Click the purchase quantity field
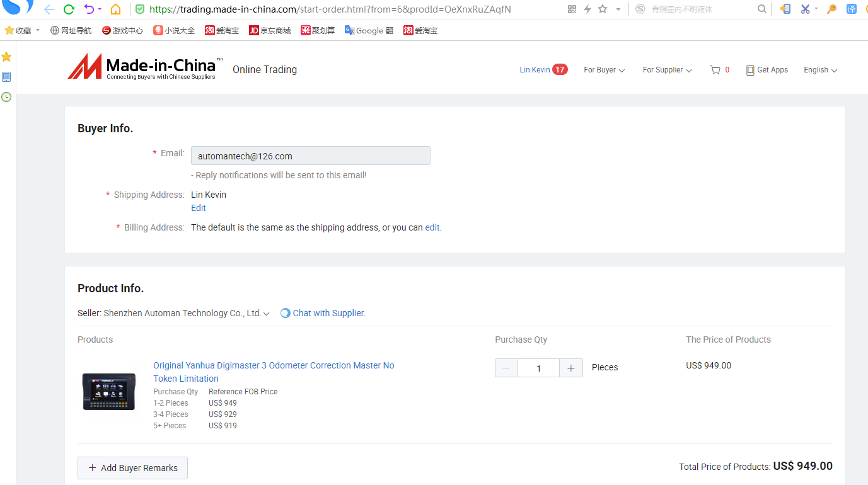The image size is (868, 485). 538,368
